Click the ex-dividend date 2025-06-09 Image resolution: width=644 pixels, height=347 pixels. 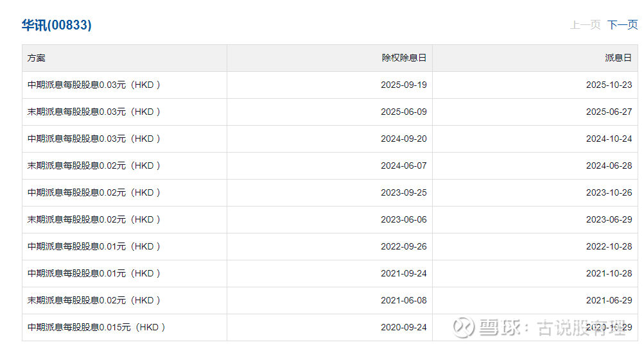[403, 112]
